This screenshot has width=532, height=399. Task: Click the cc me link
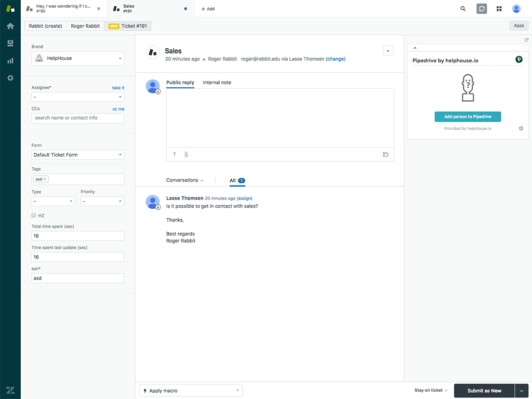(x=118, y=109)
